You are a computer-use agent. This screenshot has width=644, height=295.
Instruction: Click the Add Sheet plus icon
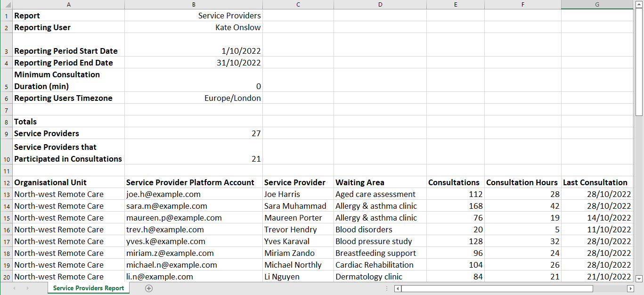tap(149, 288)
